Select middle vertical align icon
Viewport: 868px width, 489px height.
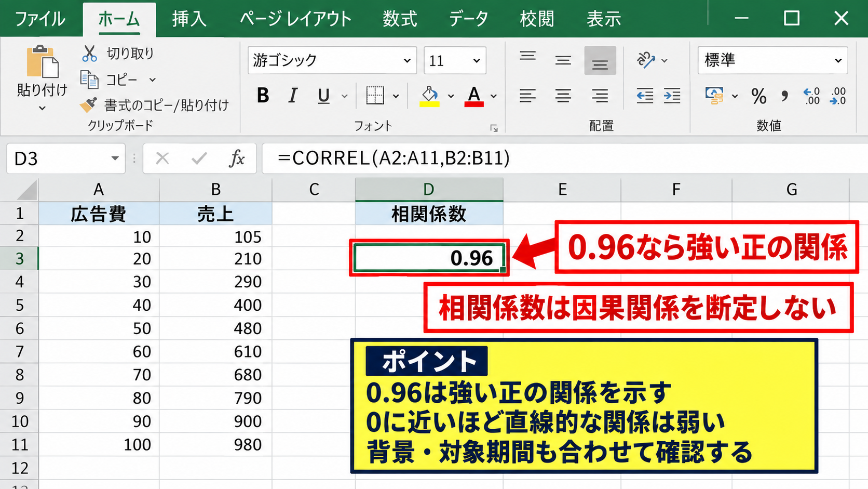tap(563, 61)
